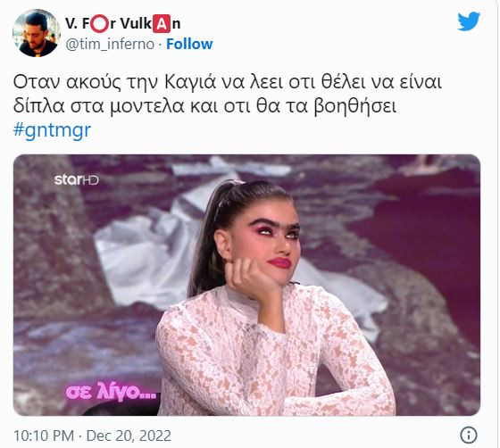Click the V. For Vulkan display name
Screen dimensions: 500x448
point(123,23)
